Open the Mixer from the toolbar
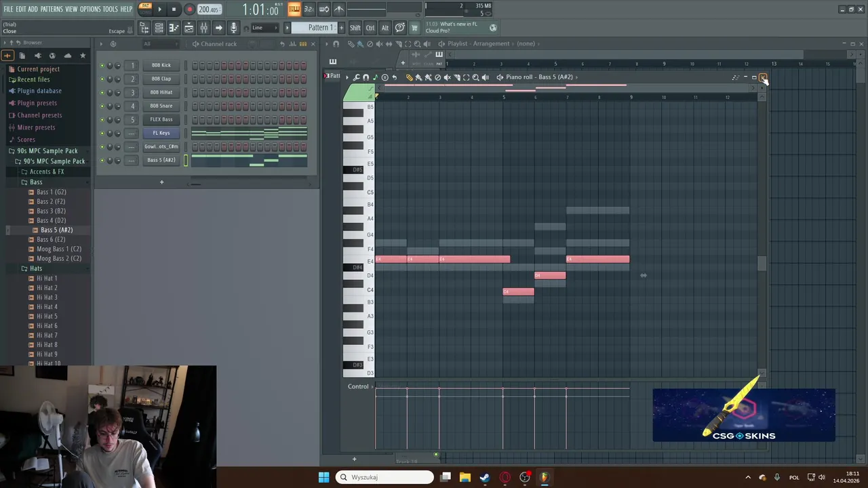Viewport: 868px width, 488px height. tap(203, 28)
